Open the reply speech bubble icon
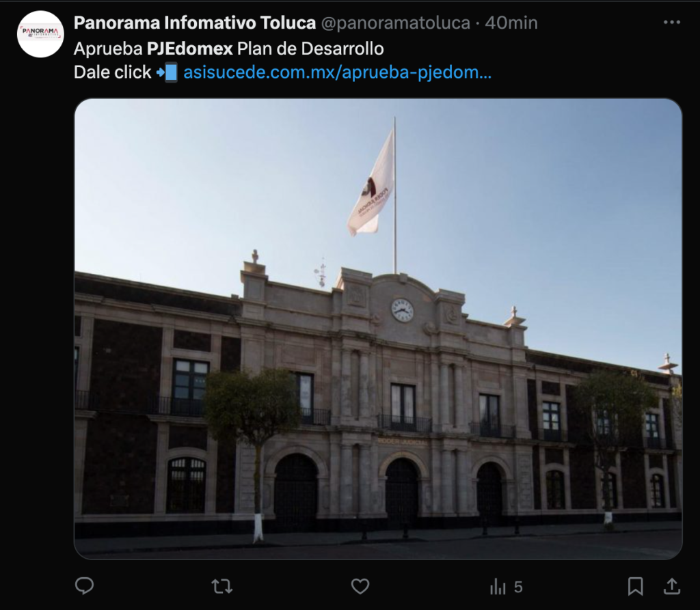700x610 pixels. pos(84,586)
